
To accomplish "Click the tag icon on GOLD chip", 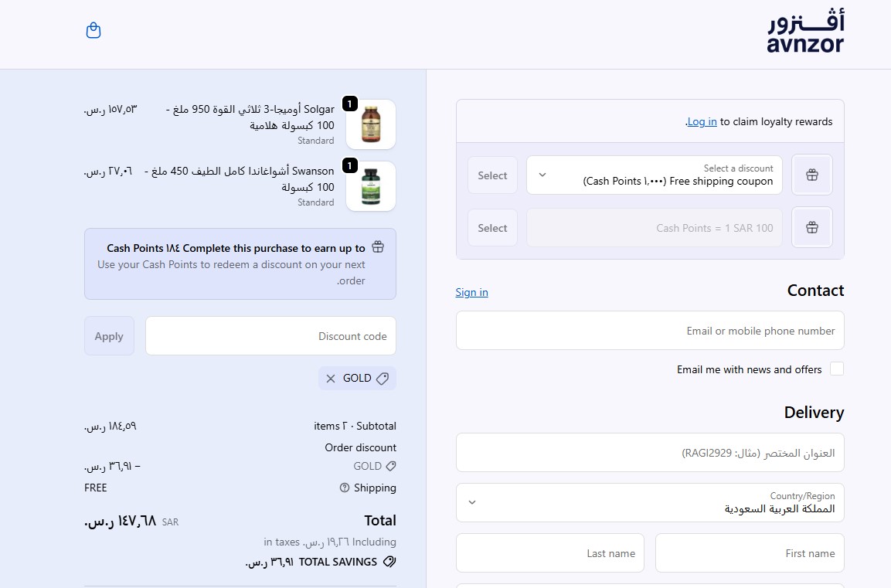I will pyautogui.click(x=383, y=379).
